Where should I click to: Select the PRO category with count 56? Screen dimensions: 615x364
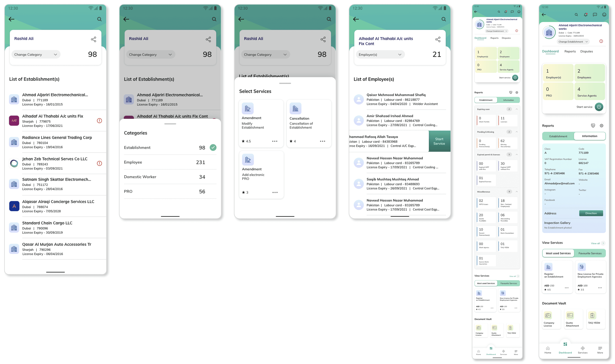[170, 191]
